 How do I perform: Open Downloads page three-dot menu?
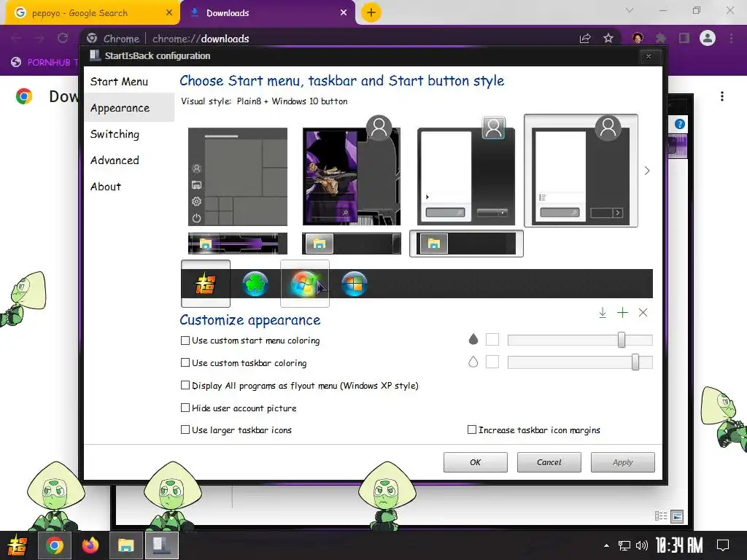click(722, 96)
